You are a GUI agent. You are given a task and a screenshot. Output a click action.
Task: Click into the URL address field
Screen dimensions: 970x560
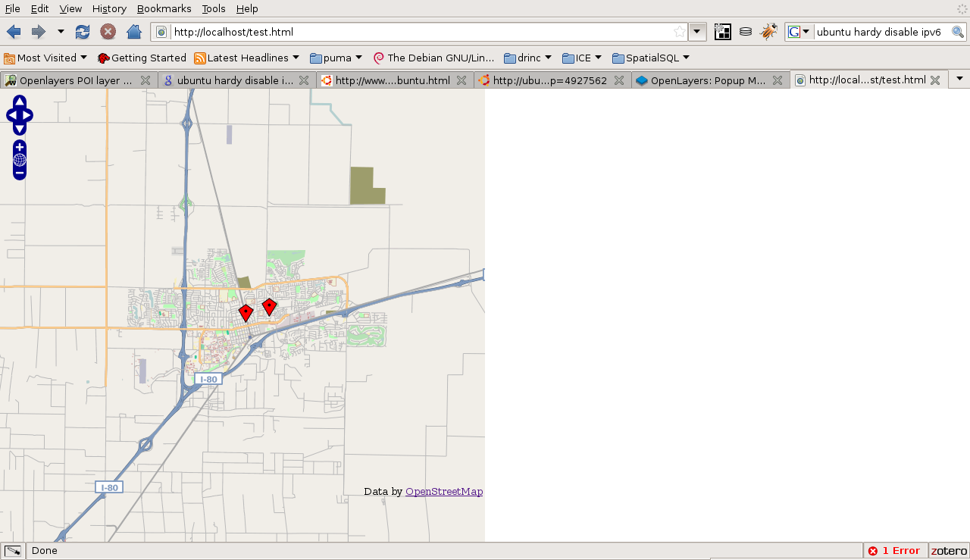[x=421, y=32]
